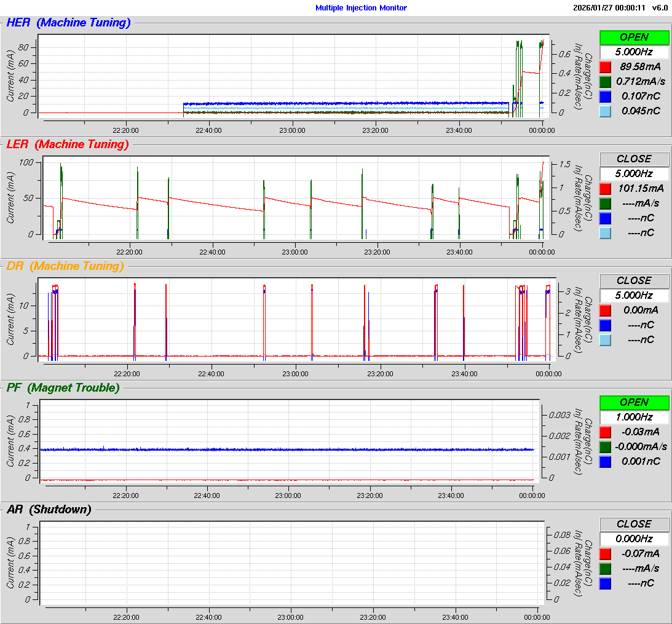
Task: Click the HER red current color swatch
Action: pyautogui.click(x=605, y=66)
